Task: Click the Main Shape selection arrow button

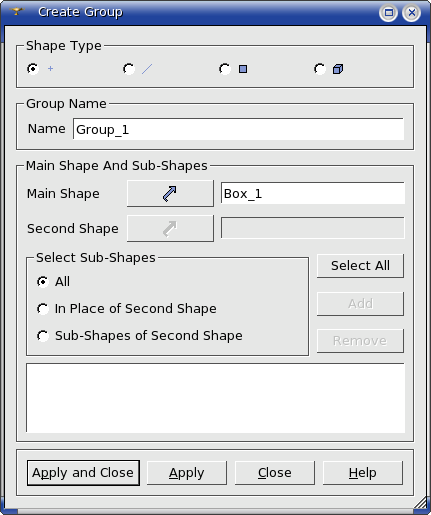Action: 170,193
